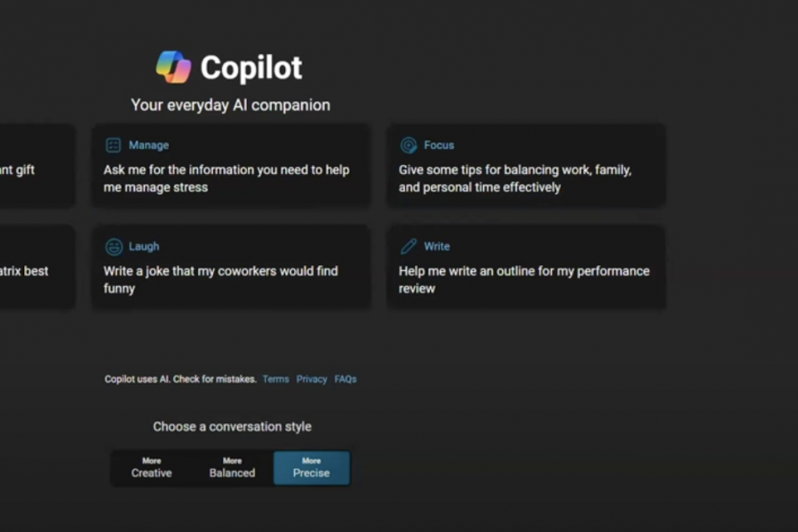The width and height of the screenshot is (798, 532).
Task: Select the More Creative conversation style
Action: pyautogui.click(x=152, y=469)
